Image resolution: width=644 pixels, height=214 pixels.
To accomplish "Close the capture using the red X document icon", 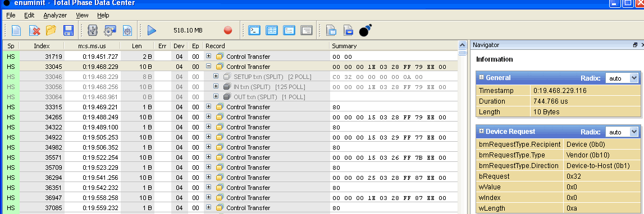I will [x=34, y=30].
